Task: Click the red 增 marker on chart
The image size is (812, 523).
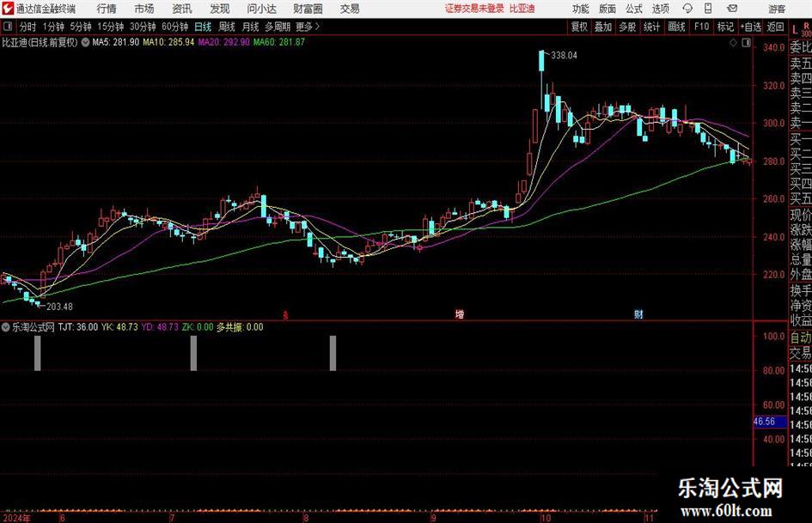Action: click(460, 314)
